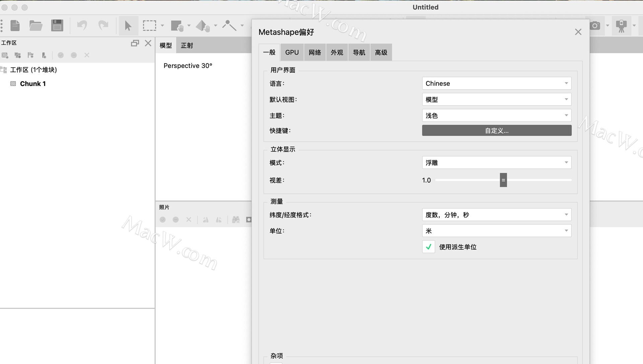Select the Move object tool icon
643x364 pixels.
point(203,25)
